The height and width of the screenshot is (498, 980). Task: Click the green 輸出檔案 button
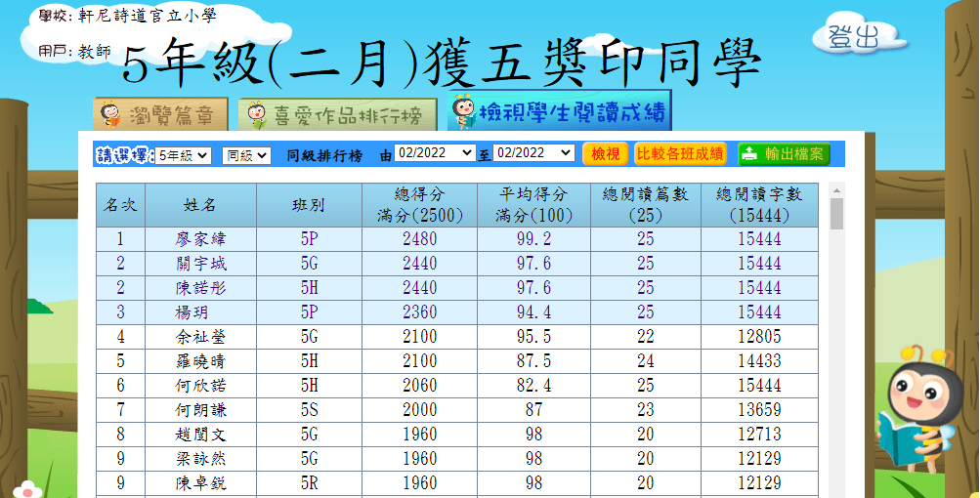click(x=783, y=154)
